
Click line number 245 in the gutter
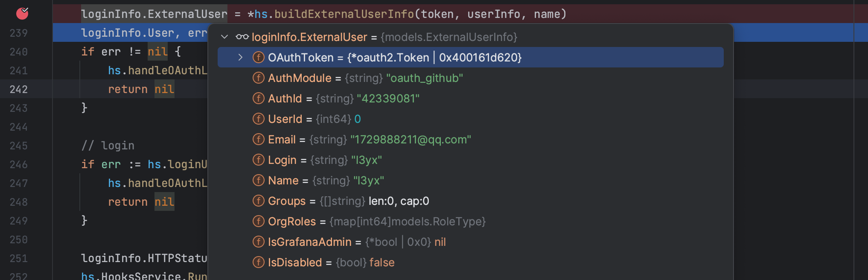tap(18, 146)
